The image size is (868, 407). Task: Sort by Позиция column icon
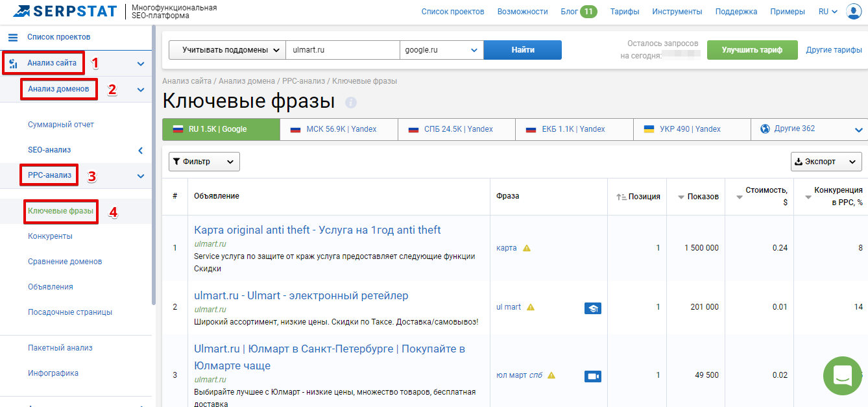pyautogui.click(x=621, y=197)
